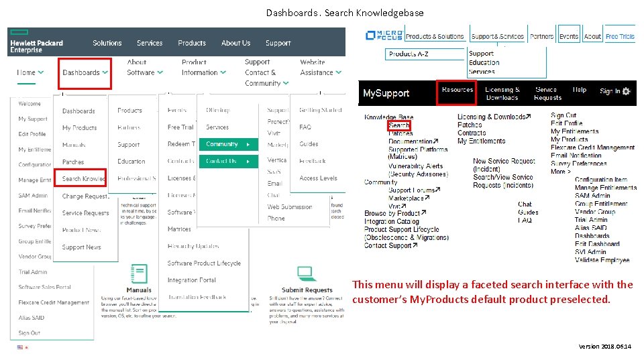Click Products A-Z box
Image resolution: width=644 pixels, height=362 pixels.
[425, 54]
